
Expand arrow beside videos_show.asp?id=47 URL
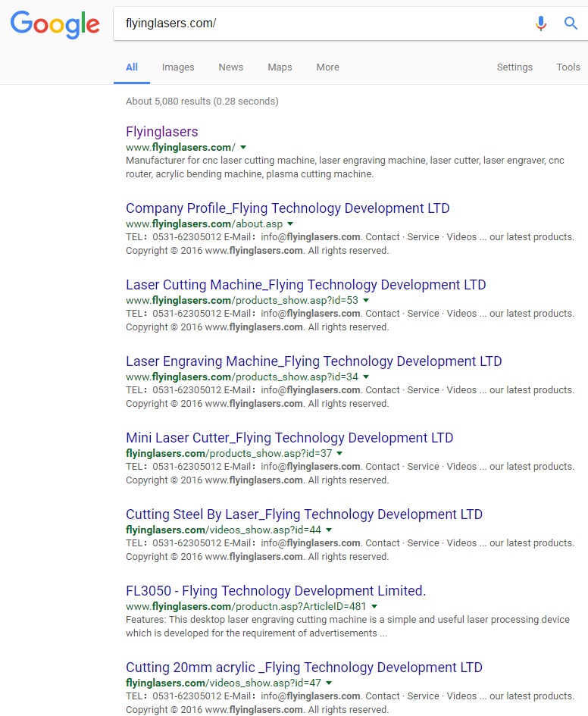point(329,683)
